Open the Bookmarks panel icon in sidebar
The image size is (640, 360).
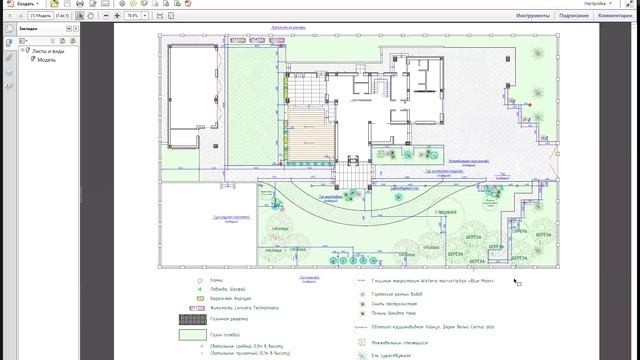pyautogui.click(x=9, y=43)
